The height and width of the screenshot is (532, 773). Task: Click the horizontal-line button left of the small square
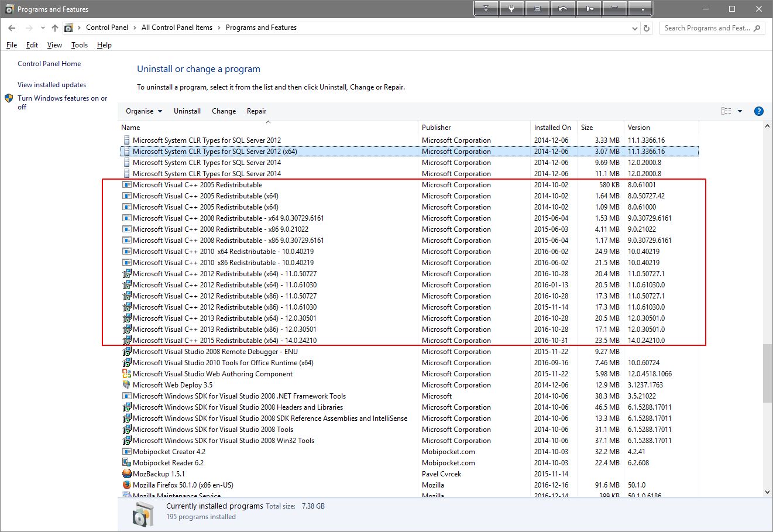pyautogui.click(x=615, y=9)
